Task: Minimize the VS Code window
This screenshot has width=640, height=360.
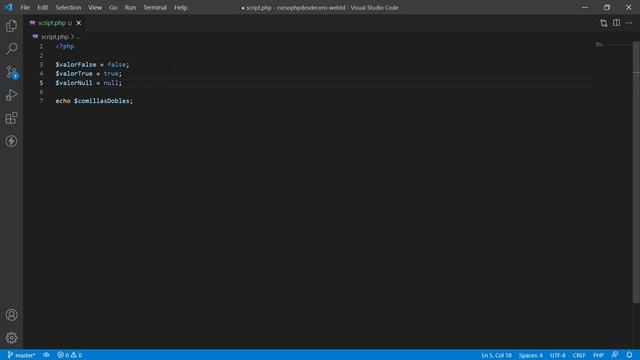Action: point(585,7)
